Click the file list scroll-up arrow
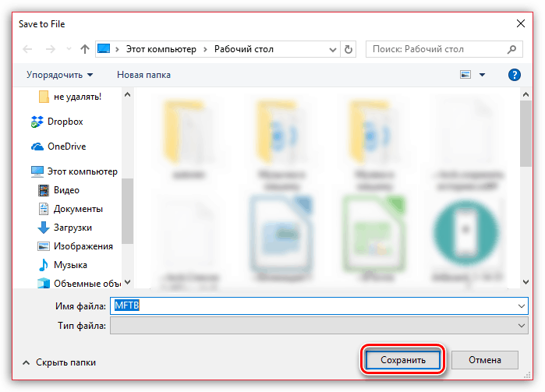545x392 pixels. (526, 94)
